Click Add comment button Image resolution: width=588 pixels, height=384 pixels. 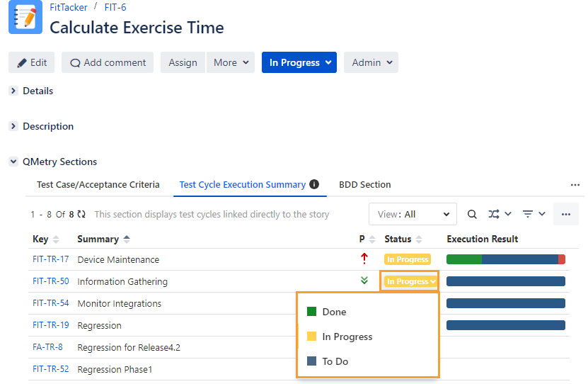click(108, 62)
